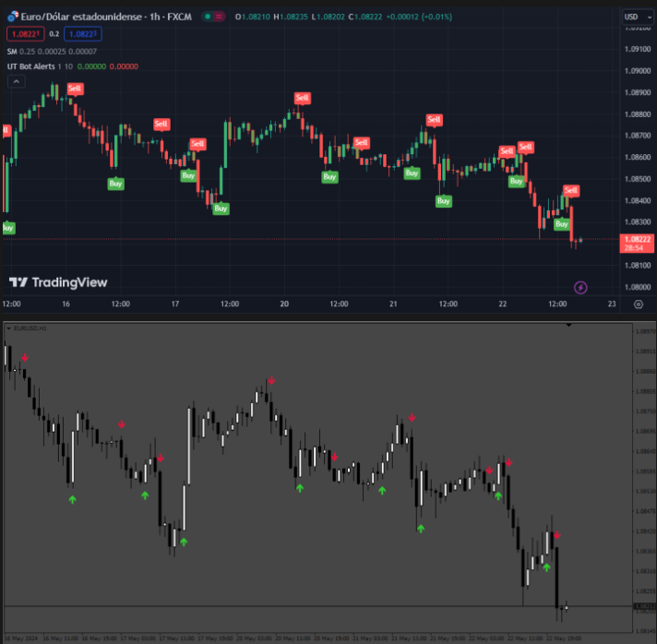Open the USD currency dropdown
The width and height of the screenshot is (657, 644).
(x=638, y=18)
